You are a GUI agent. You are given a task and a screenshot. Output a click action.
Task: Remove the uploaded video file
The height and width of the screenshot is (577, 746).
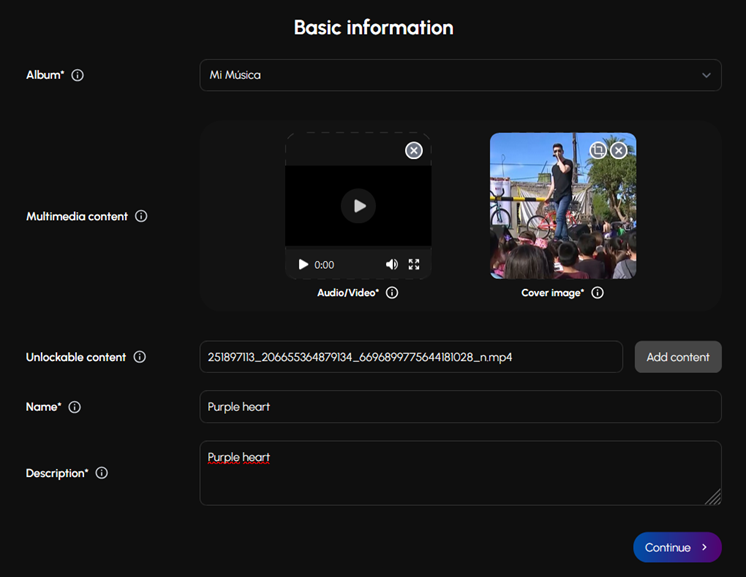pyautogui.click(x=413, y=150)
